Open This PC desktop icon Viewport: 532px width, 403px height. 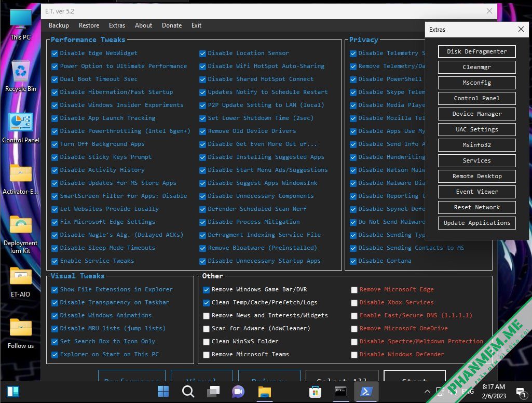tap(20, 24)
